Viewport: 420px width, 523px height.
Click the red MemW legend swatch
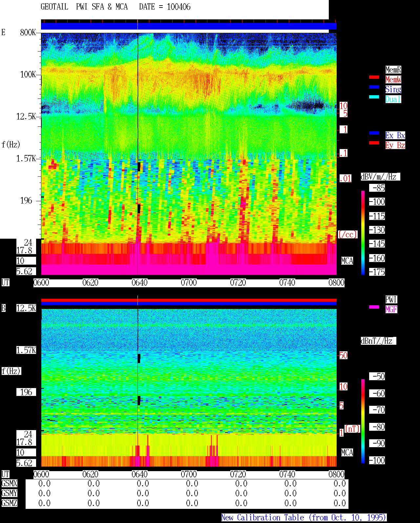coord(374,77)
